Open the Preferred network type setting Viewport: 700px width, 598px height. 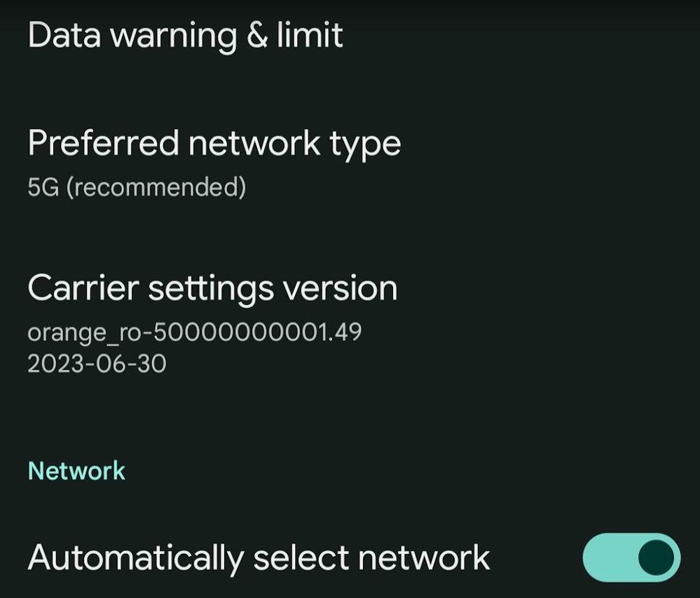tap(214, 143)
